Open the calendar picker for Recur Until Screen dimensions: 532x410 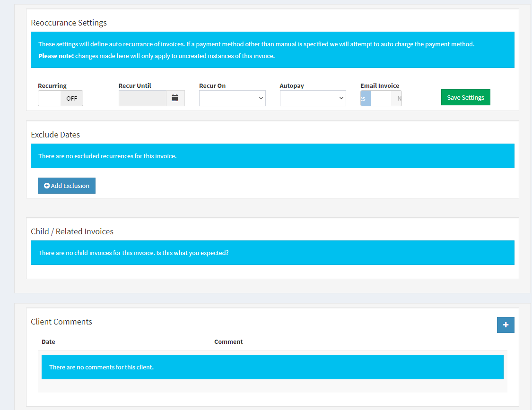(175, 98)
